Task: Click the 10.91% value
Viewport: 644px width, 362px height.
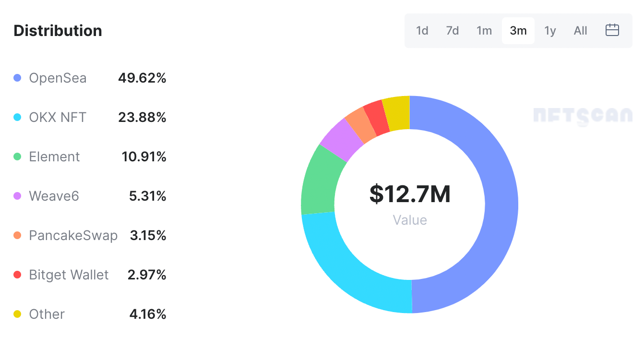Action: [144, 157]
